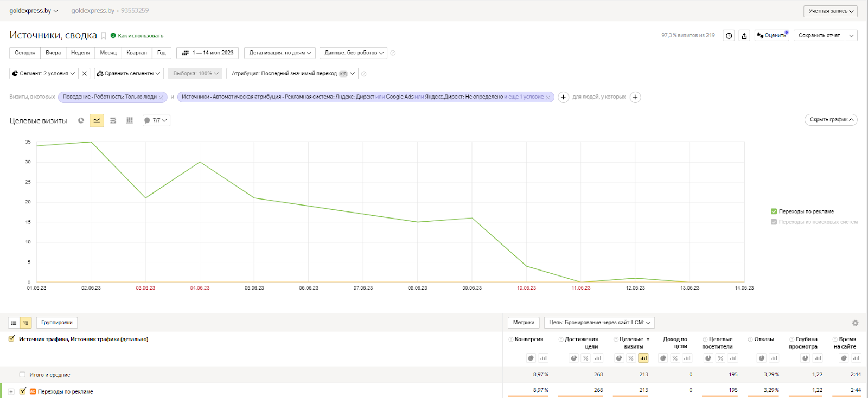
Task: Select the 'Квартал' period tab
Action: click(x=137, y=53)
